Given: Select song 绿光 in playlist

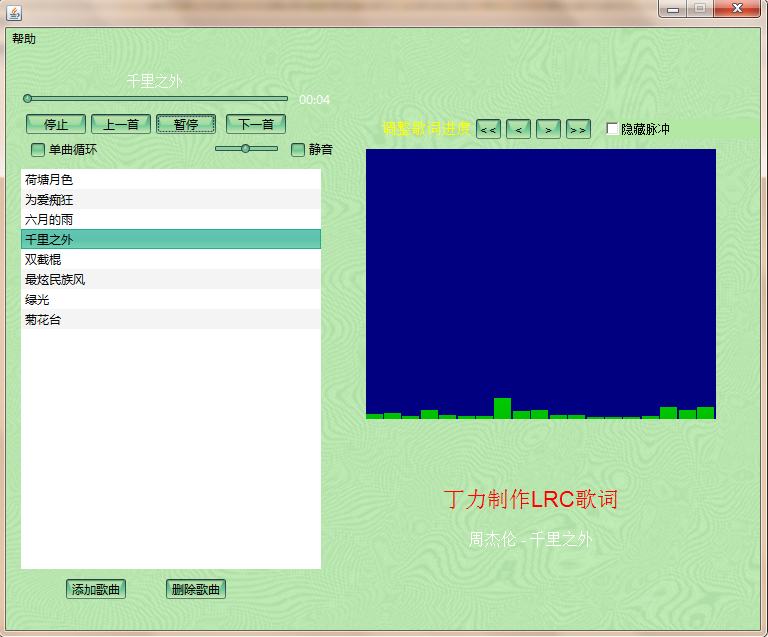Looking at the screenshot, I should [x=171, y=299].
